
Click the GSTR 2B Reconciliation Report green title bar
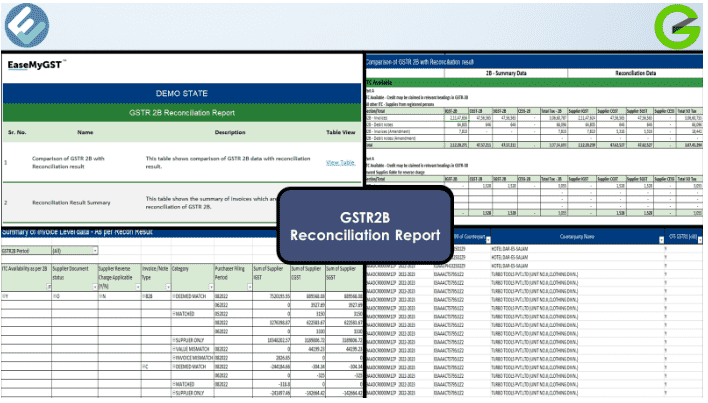pos(181,114)
